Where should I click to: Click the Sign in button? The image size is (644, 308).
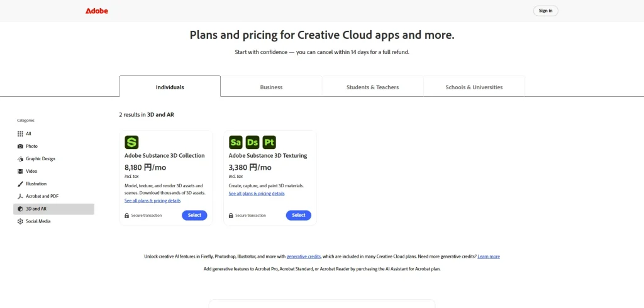pyautogui.click(x=545, y=11)
